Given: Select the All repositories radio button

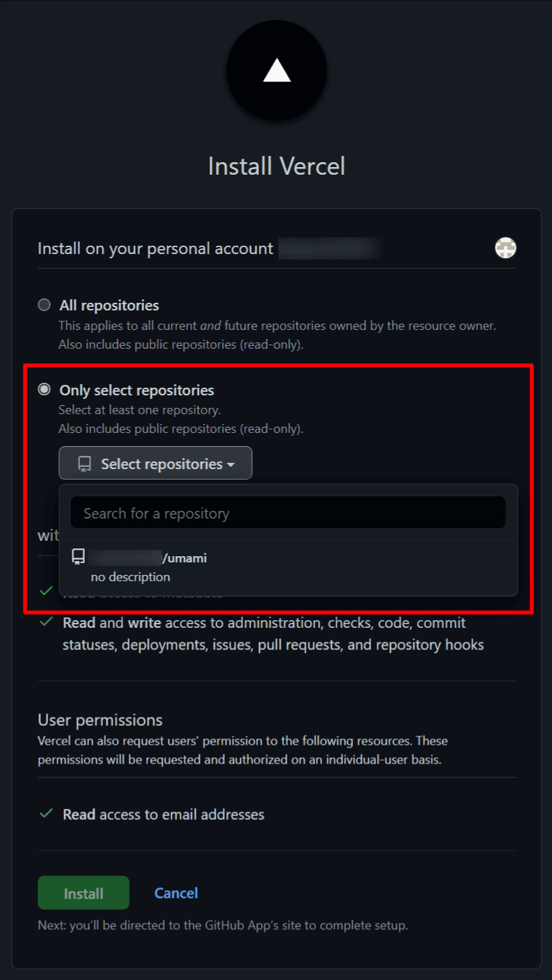Looking at the screenshot, I should 44,304.
